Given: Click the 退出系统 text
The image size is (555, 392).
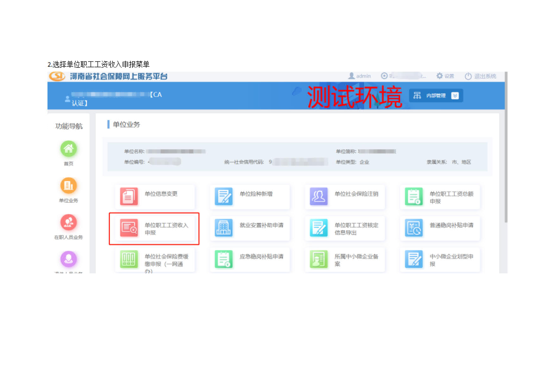Looking at the screenshot, I should click(485, 76).
